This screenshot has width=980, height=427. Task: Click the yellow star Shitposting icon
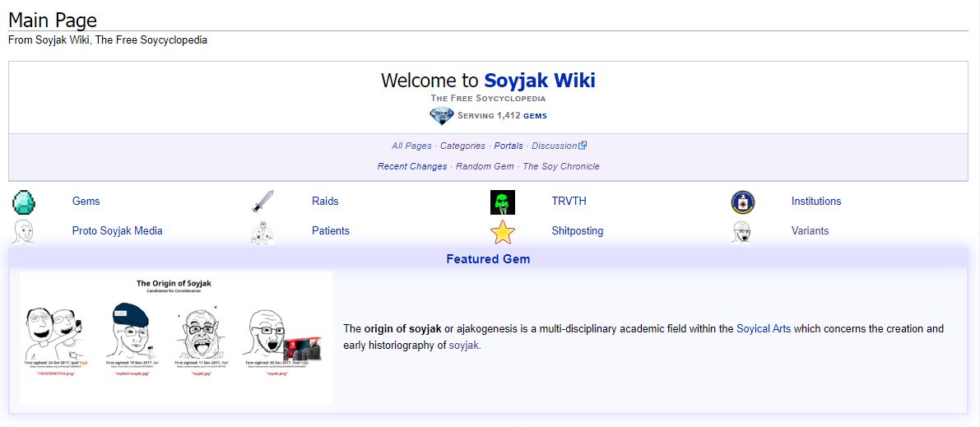tap(502, 232)
